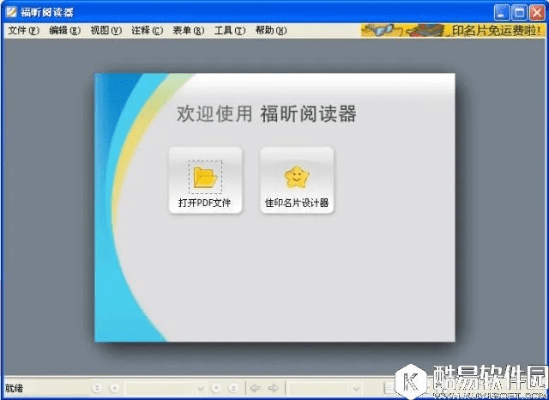
Task: Click the previous view left arrow
Action: [x=255, y=388]
